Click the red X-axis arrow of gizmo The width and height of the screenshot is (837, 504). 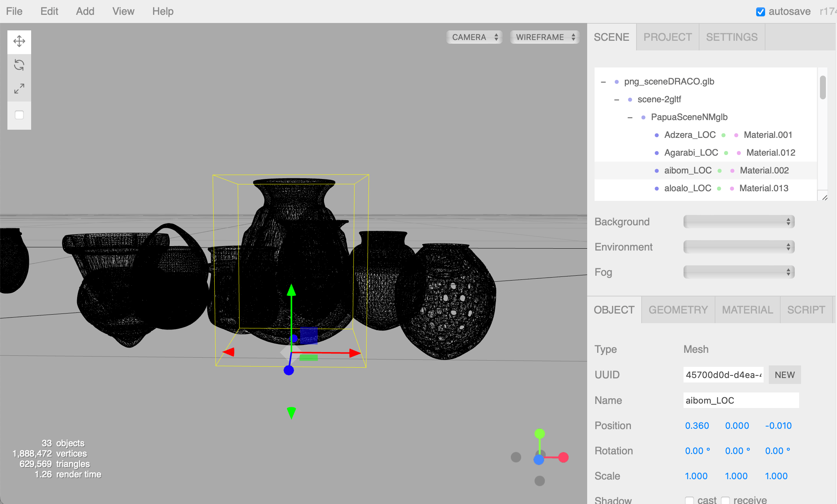pyautogui.click(x=355, y=353)
